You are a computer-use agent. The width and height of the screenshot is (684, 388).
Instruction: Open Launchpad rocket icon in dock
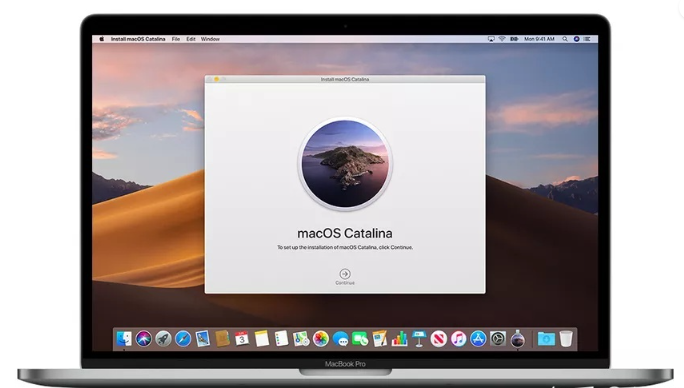(x=164, y=339)
